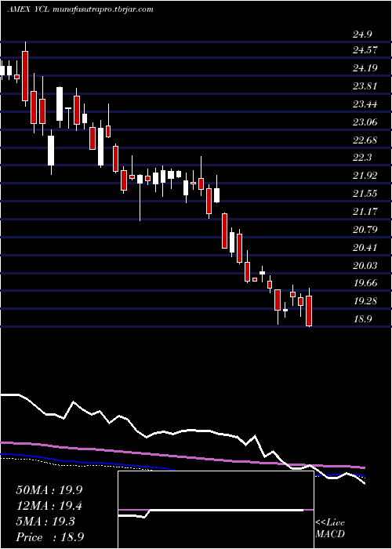The width and height of the screenshot is (392, 549).
Task: Click the 21.92 price axis label
Action: 365,176
